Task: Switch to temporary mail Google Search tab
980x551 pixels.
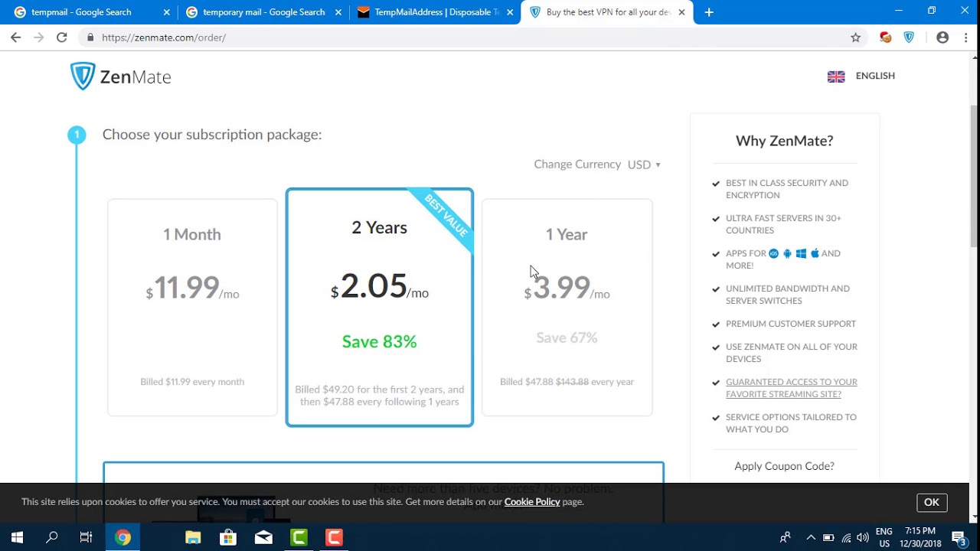Action: (263, 12)
